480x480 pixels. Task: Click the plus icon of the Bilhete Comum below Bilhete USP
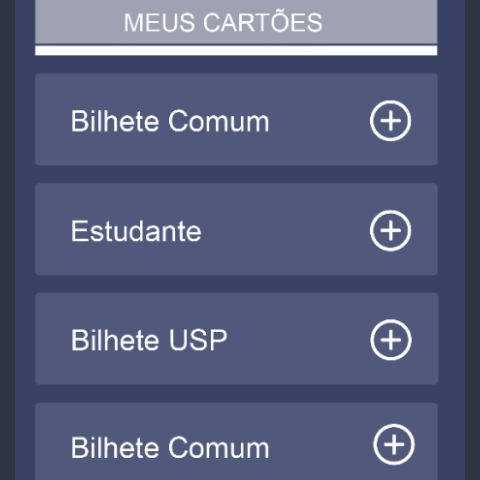coord(394,444)
